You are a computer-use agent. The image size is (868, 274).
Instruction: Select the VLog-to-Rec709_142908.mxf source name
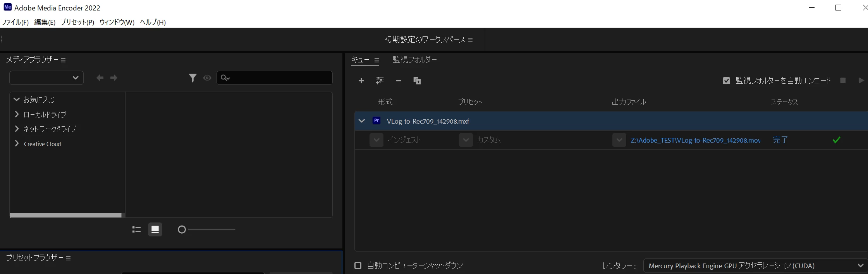[428, 121]
